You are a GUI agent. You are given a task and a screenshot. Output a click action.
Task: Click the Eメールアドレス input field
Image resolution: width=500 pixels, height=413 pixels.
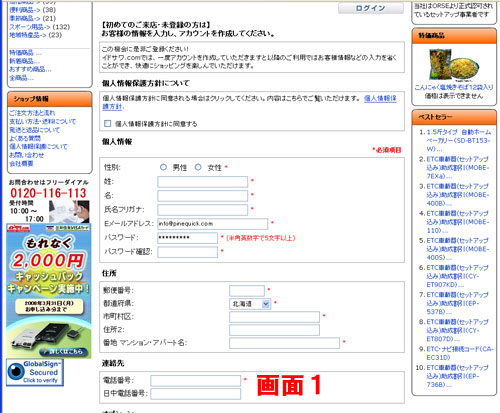coord(213,224)
